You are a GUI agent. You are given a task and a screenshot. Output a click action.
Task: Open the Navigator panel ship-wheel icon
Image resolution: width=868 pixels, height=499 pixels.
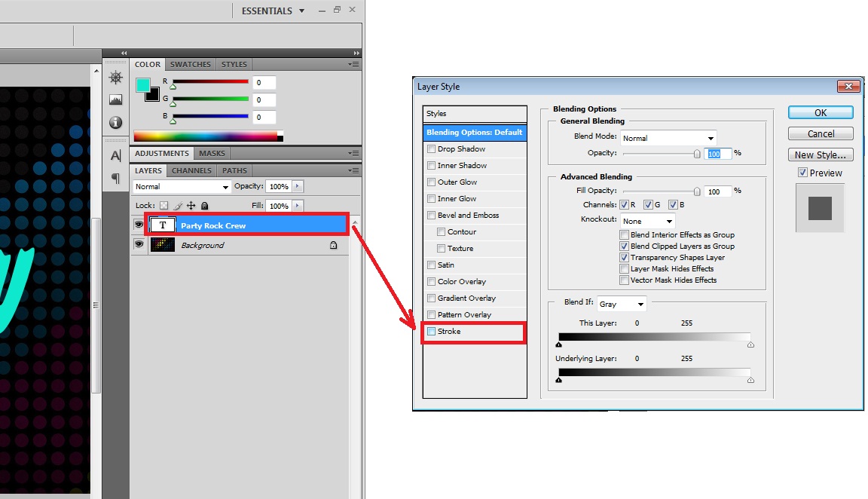tap(116, 77)
